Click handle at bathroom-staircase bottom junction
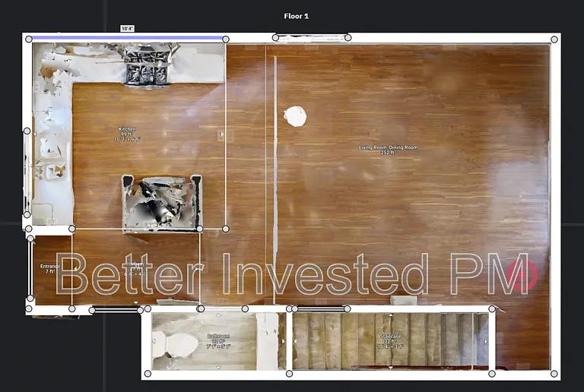 pos(289,374)
